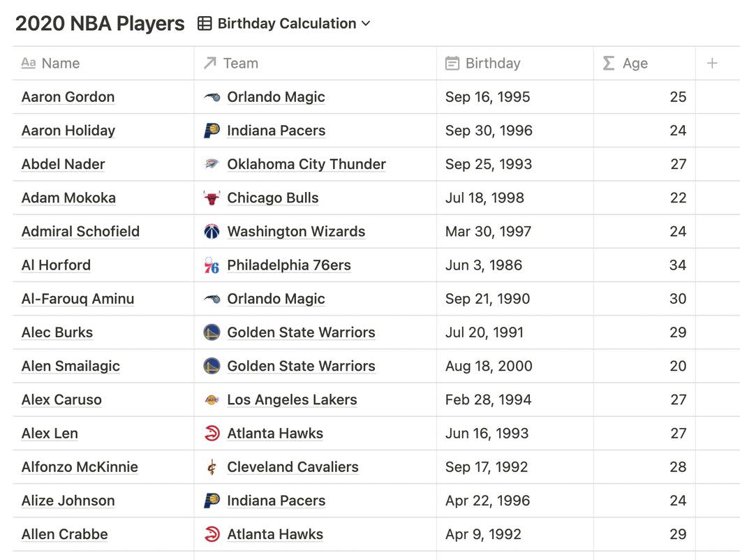
Task: Open the Alex Caruso player page
Action: (61, 400)
